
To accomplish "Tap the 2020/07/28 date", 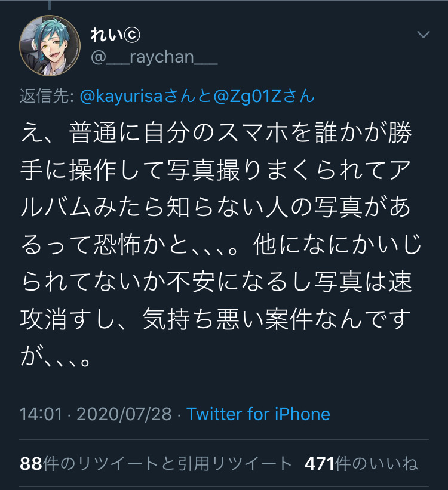I will pos(124,414).
